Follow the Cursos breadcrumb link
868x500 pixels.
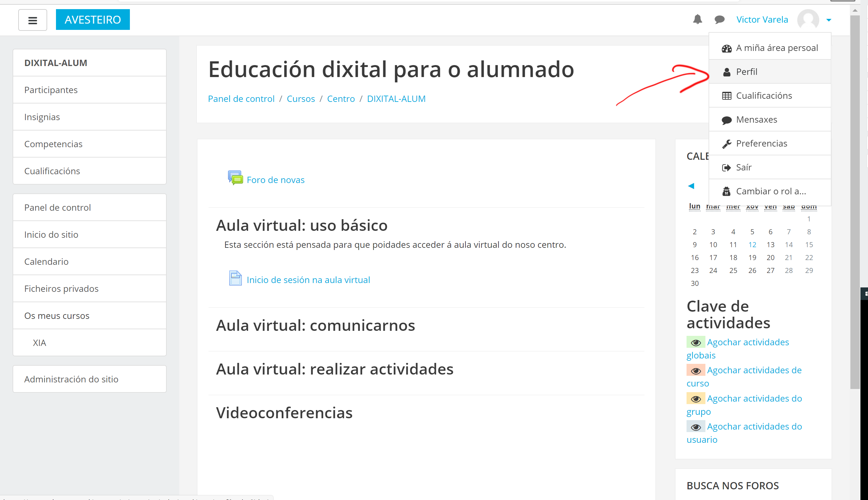pos(301,99)
